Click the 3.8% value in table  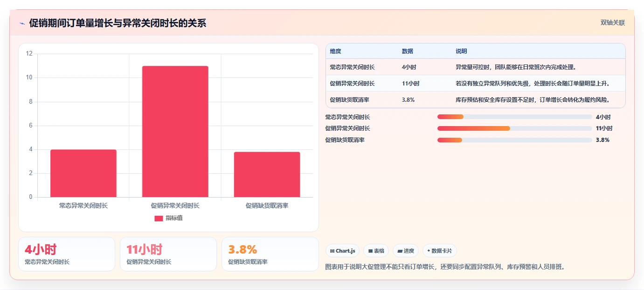pyautogui.click(x=408, y=100)
